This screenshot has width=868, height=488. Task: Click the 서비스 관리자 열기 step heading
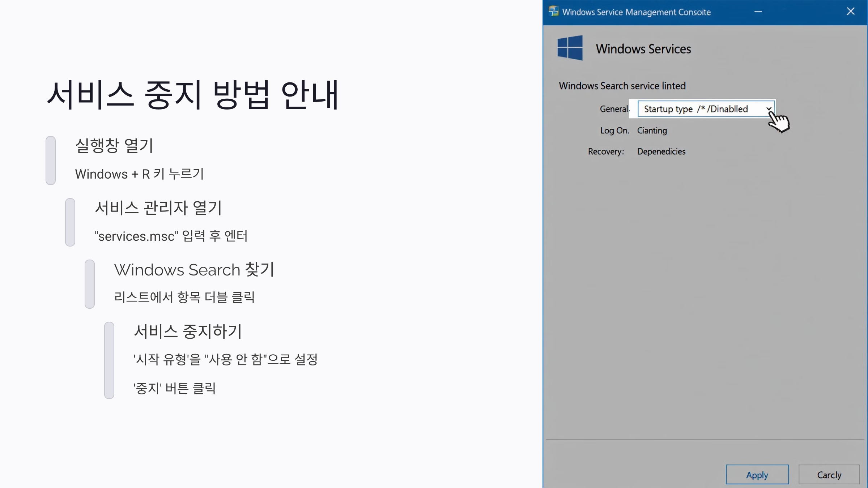(158, 208)
